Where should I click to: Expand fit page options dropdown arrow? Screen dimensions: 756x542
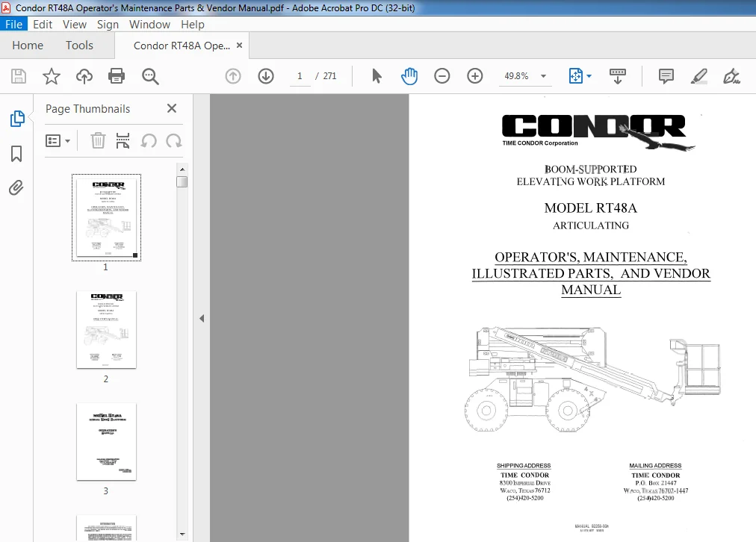tap(589, 76)
